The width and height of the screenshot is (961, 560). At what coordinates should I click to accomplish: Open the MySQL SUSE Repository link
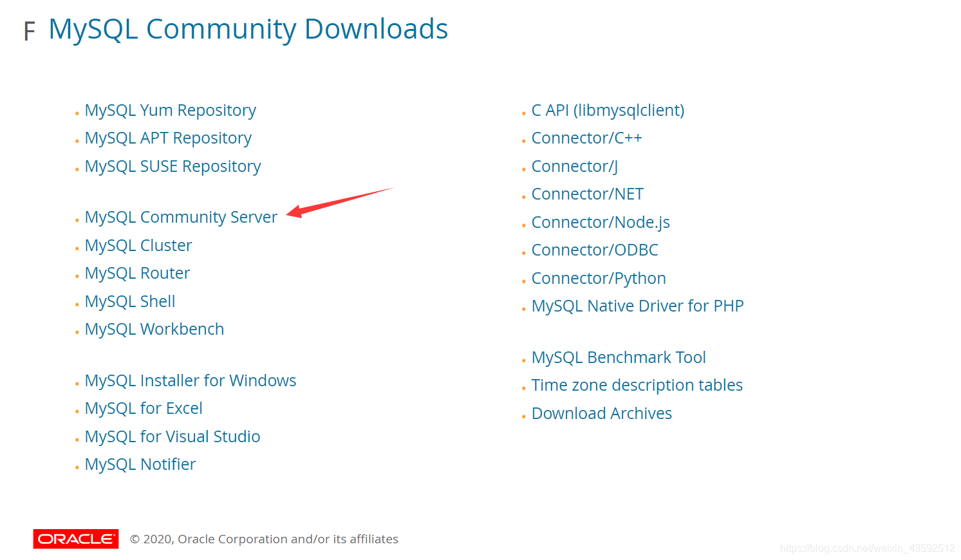[173, 167]
